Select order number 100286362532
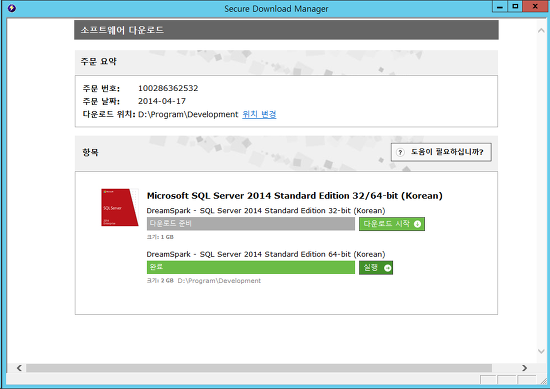 [x=168, y=88]
